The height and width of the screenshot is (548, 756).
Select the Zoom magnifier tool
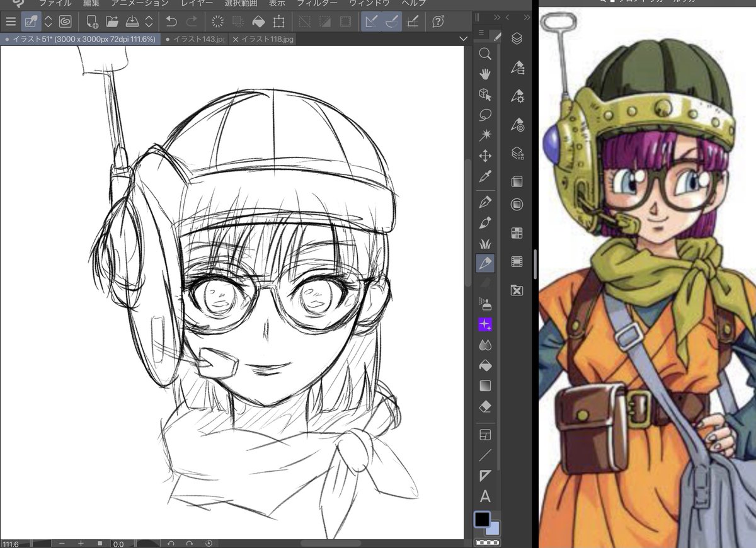(485, 54)
